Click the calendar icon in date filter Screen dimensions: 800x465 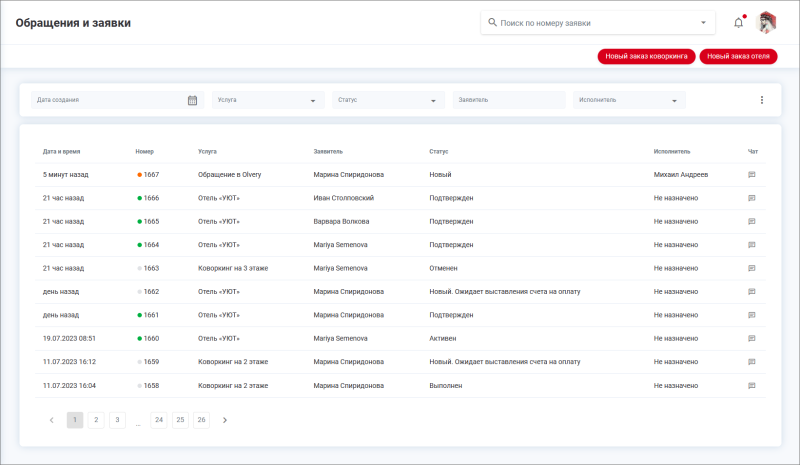coord(192,100)
